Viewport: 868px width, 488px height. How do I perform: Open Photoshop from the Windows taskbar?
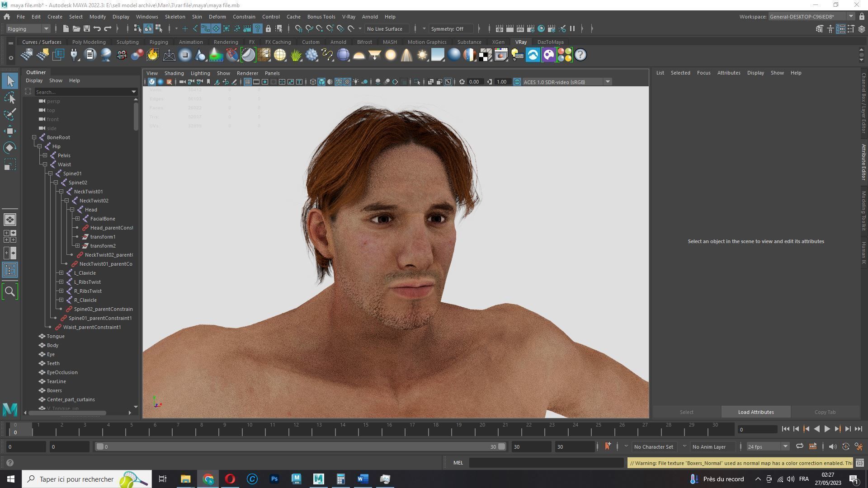[274, 479]
